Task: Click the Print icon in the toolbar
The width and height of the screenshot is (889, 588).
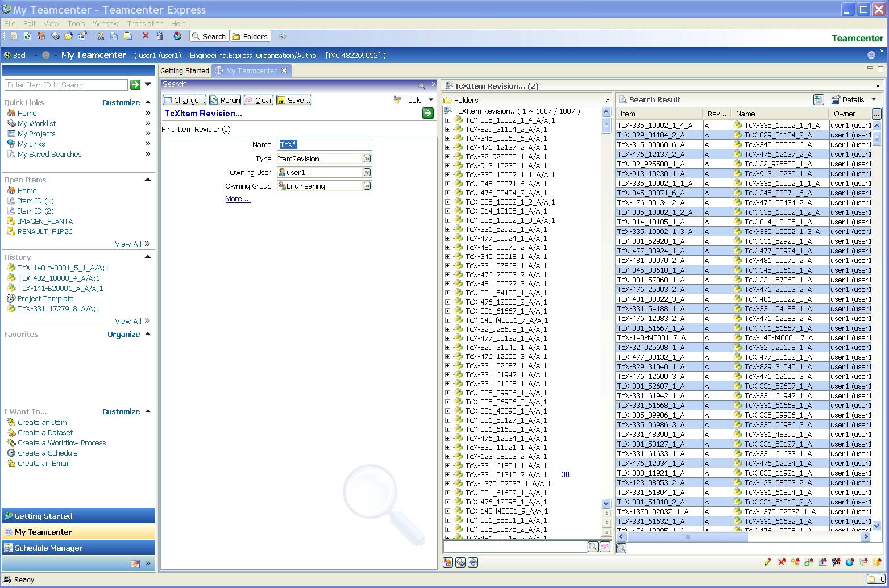Action: coord(283,36)
